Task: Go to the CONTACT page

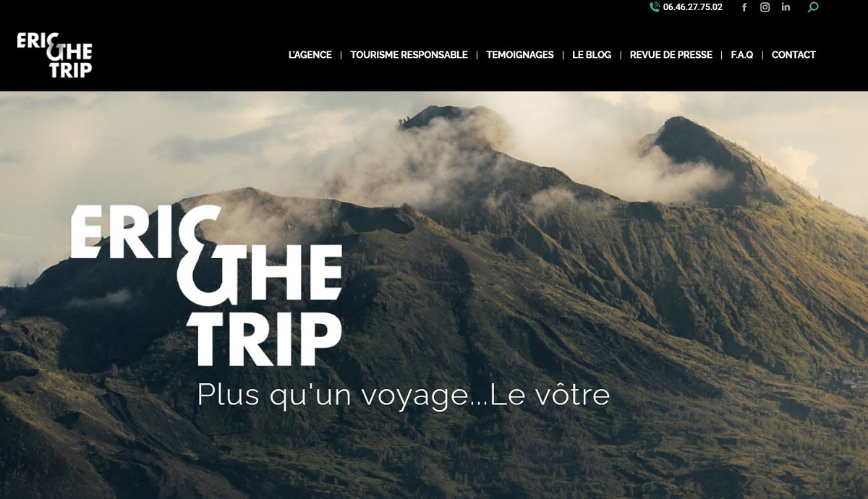Action: 793,55
